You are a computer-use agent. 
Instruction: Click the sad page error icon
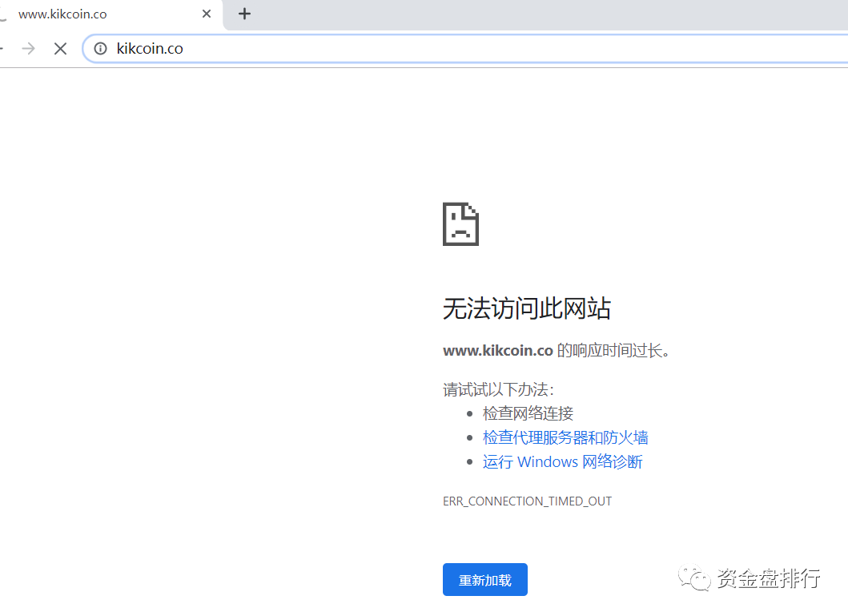click(x=460, y=224)
